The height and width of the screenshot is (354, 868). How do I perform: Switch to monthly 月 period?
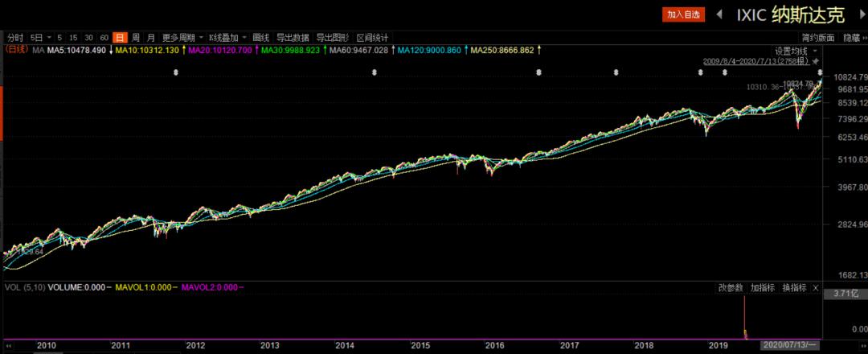click(150, 38)
